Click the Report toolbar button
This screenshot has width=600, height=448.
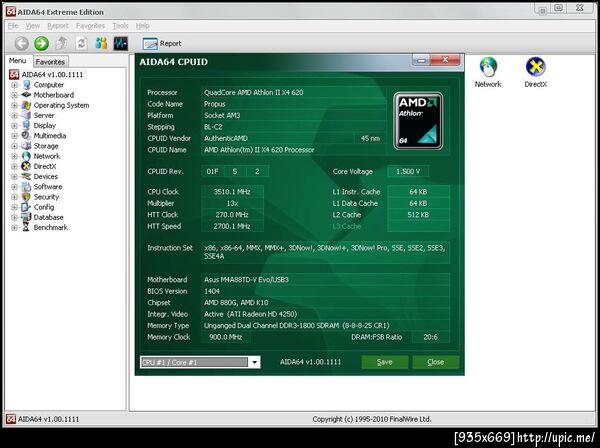162,44
